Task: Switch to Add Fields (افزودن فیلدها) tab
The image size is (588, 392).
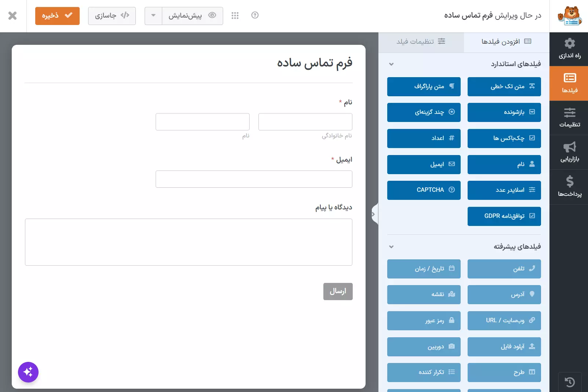Action: coord(507,42)
